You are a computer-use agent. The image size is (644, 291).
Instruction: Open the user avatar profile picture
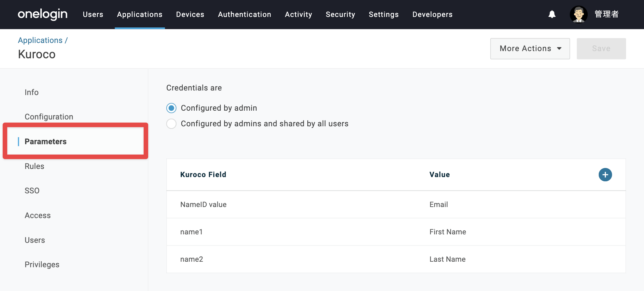click(x=579, y=14)
